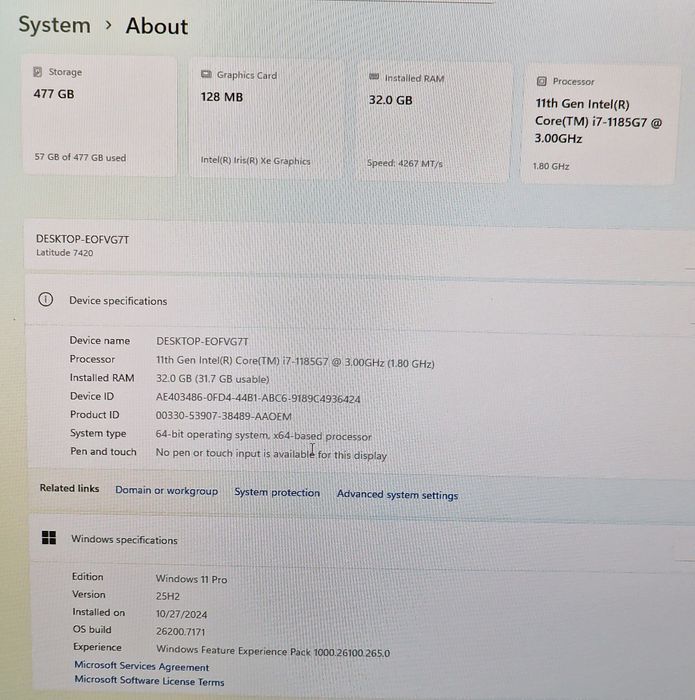Click Intel(R) Iris(R) Xe Graphics text
This screenshot has height=700, width=695.
[x=255, y=161]
